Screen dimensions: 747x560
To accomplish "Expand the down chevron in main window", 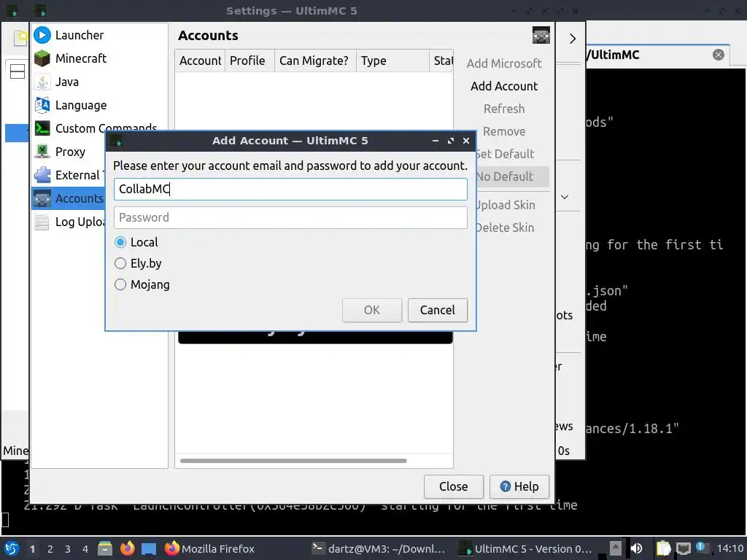I will pyautogui.click(x=565, y=197).
